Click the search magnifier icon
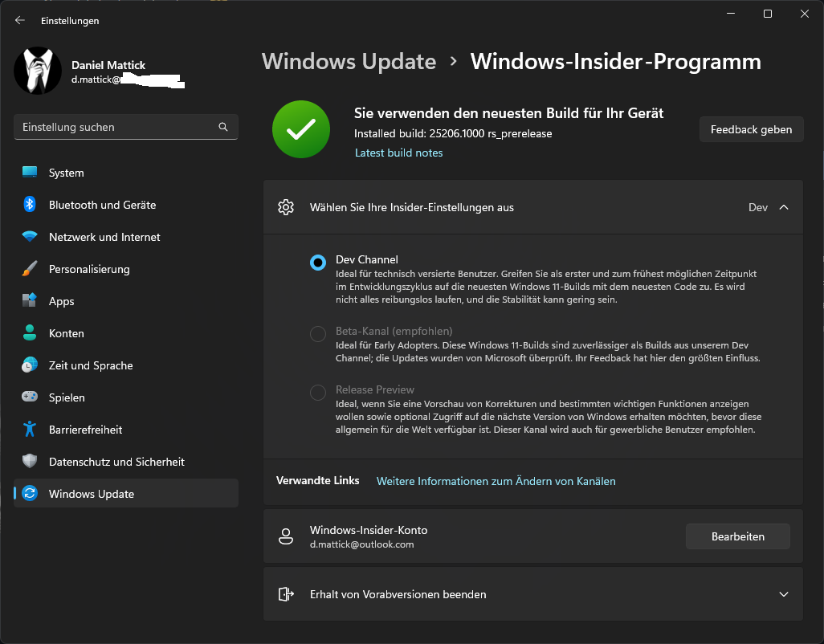The image size is (824, 644). coord(223,127)
